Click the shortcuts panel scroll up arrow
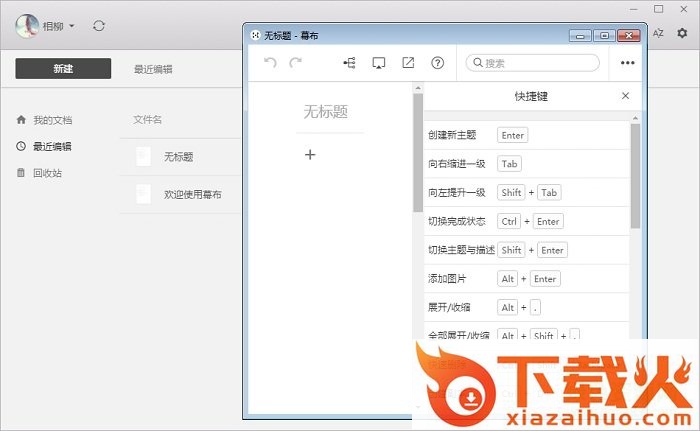 click(x=635, y=118)
